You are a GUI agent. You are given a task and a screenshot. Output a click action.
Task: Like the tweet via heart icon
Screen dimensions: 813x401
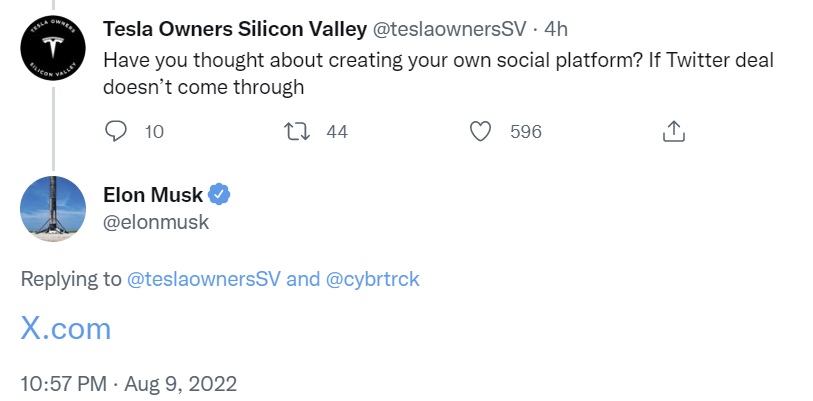click(481, 131)
